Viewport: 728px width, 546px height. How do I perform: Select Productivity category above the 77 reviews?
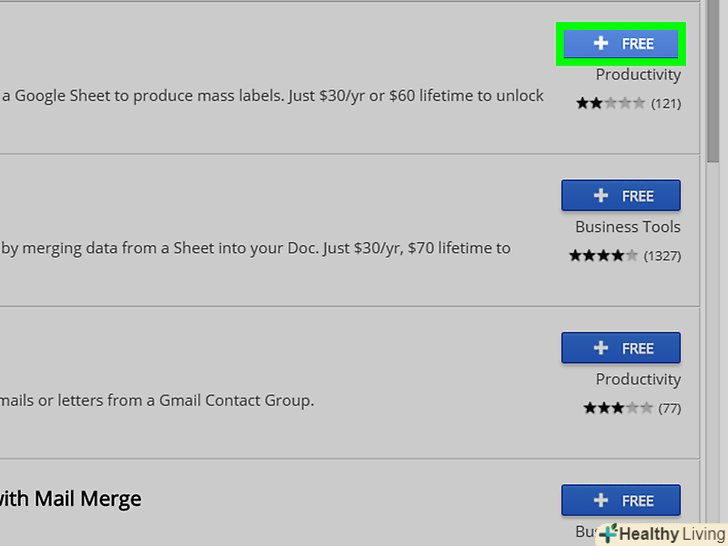pos(638,380)
